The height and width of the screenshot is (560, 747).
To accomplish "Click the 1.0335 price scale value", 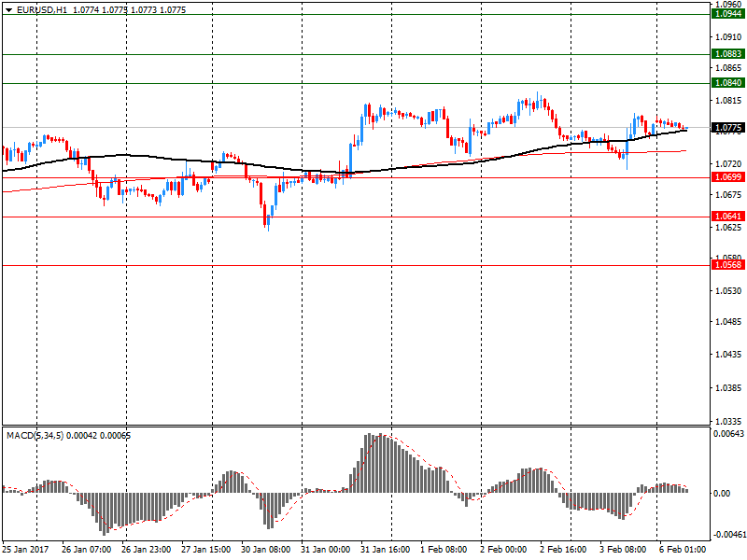I will [x=728, y=422].
